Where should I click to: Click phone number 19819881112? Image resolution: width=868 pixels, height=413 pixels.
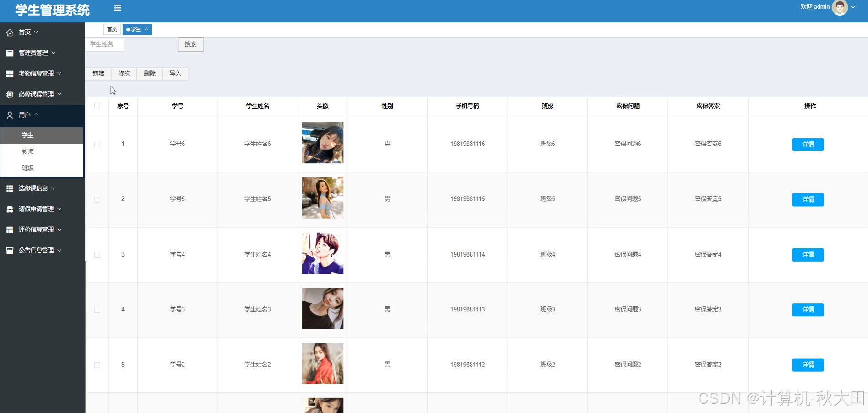click(467, 365)
